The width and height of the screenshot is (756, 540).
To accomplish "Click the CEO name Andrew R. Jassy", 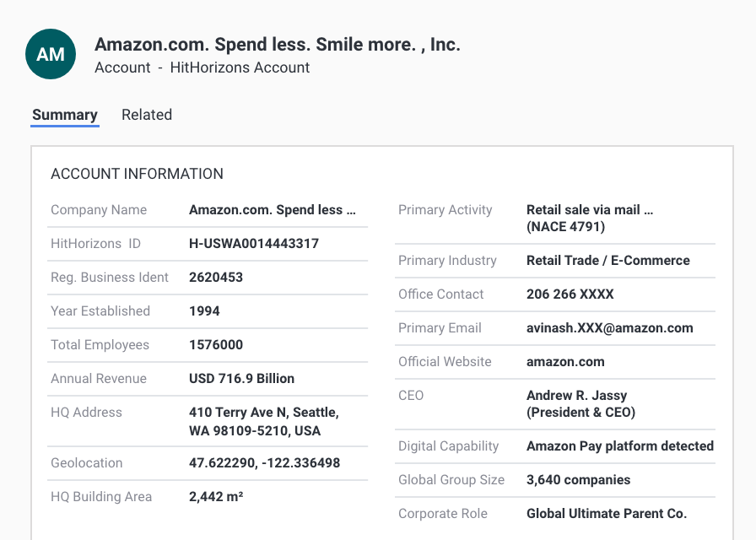I will [x=576, y=396].
